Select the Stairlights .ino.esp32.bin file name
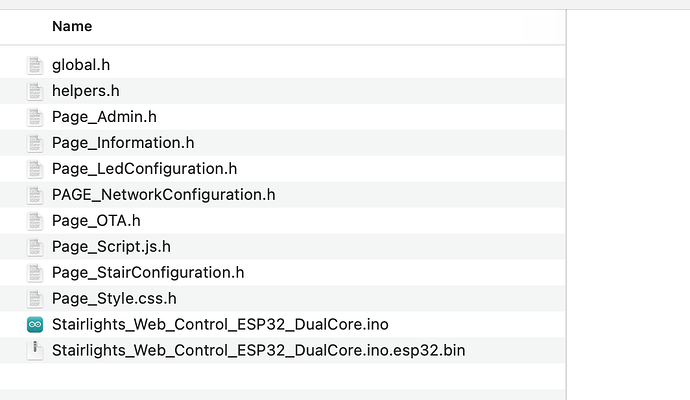The image size is (690, 400). point(258,351)
